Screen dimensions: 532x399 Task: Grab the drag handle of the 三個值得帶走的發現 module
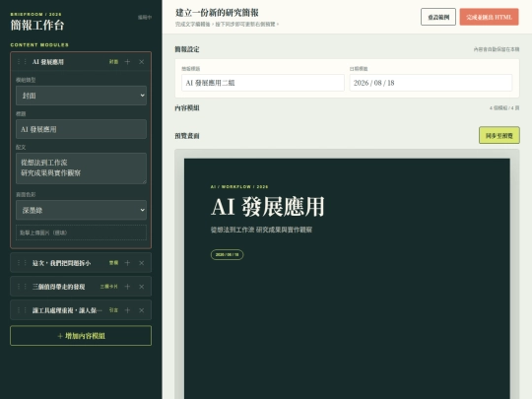click(x=22, y=287)
